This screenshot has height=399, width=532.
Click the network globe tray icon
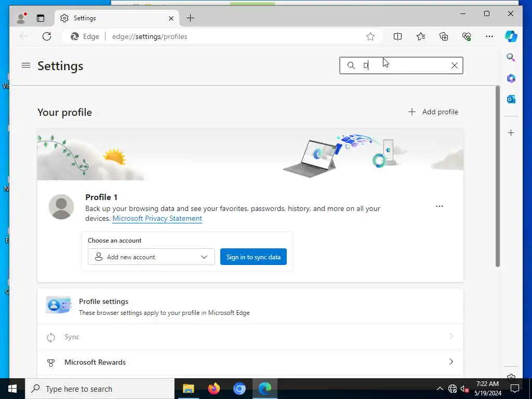pos(453,389)
